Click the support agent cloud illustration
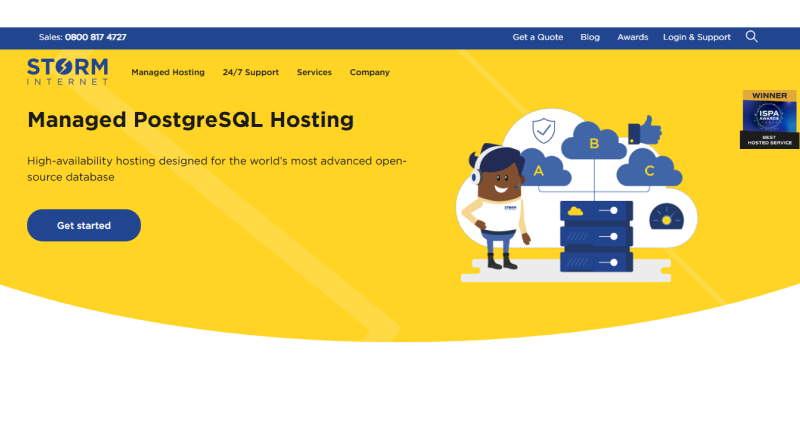The image size is (800, 445). [577, 195]
